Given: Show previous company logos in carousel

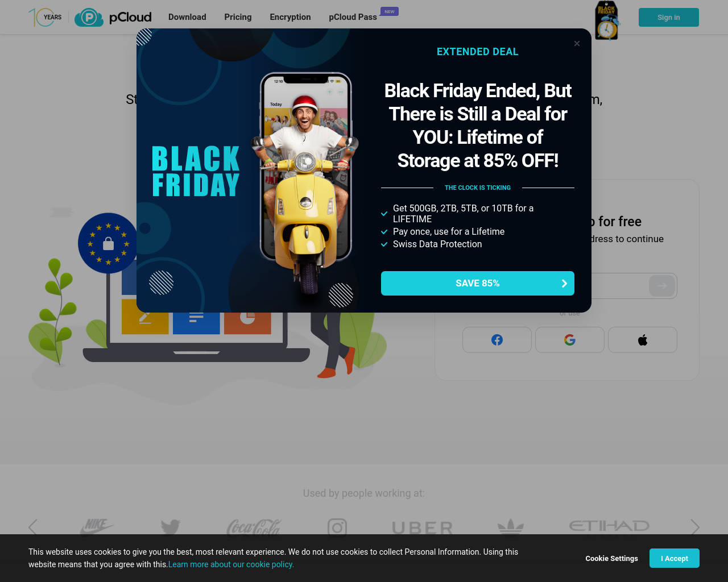Looking at the screenshot, I should (33, 527).
